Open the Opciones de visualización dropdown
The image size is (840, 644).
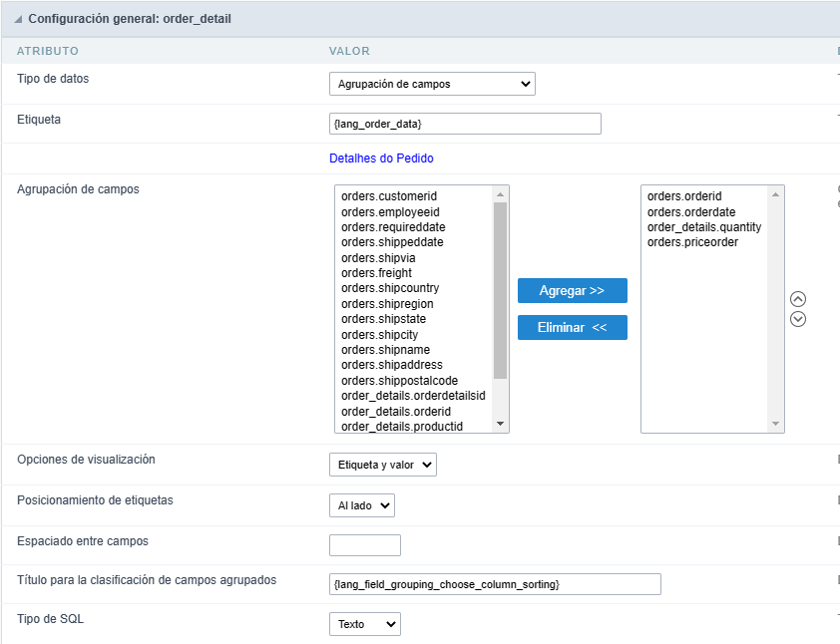[x=382, y=465]
